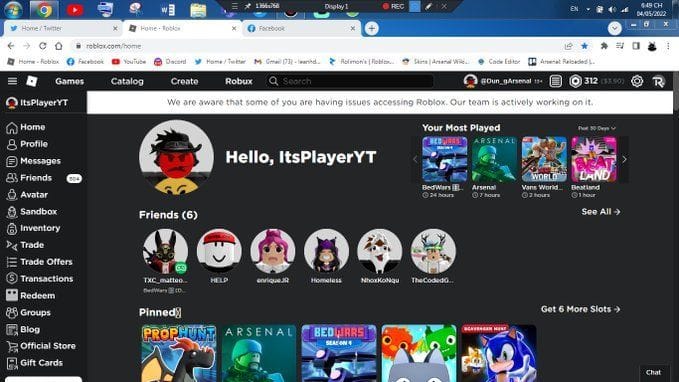Click the REC recording button
Image resolution: width=679 pixels, height=382 pixels.
pos(393,6)
